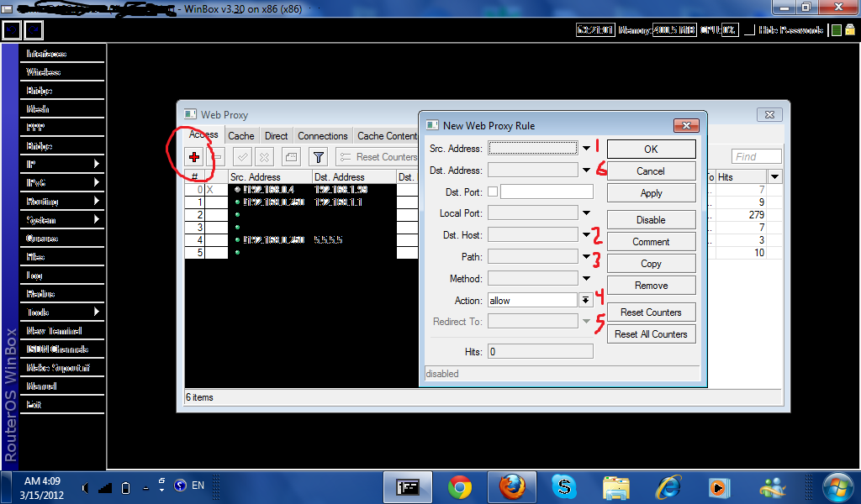
Task: Switch to the Access tab
Action: (x=203, y=134)
